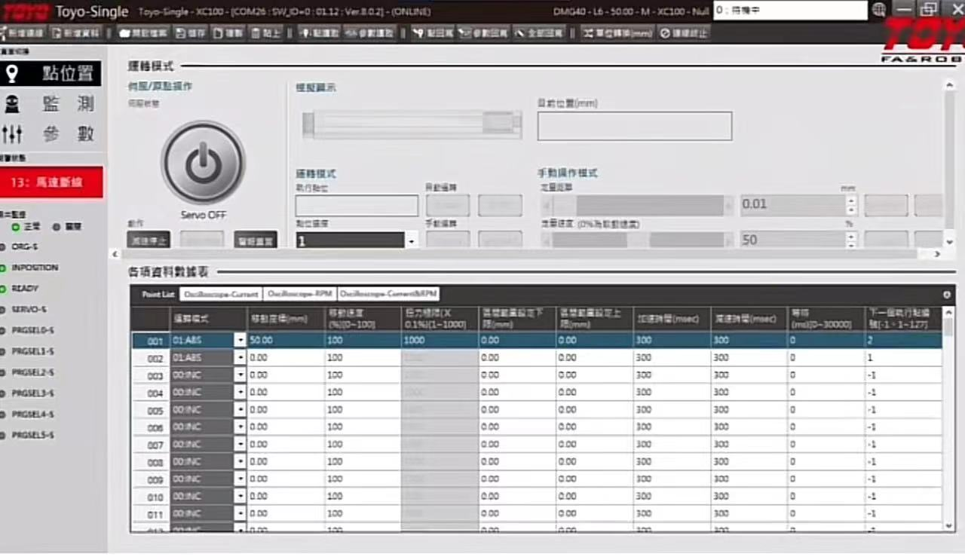
Task: Click the 單位轉換(mm) unit conversion button
Action: pyautogui.click(x=617, y=33)
